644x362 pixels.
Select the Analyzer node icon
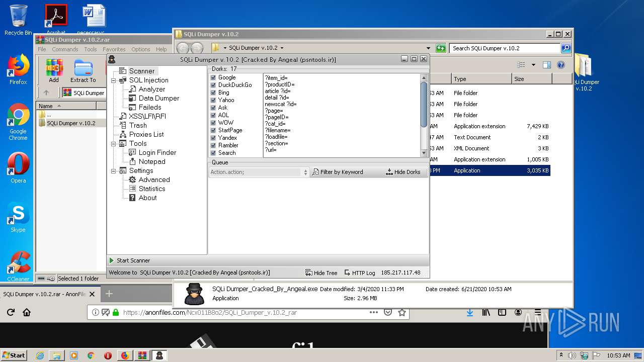pos(132,89)
